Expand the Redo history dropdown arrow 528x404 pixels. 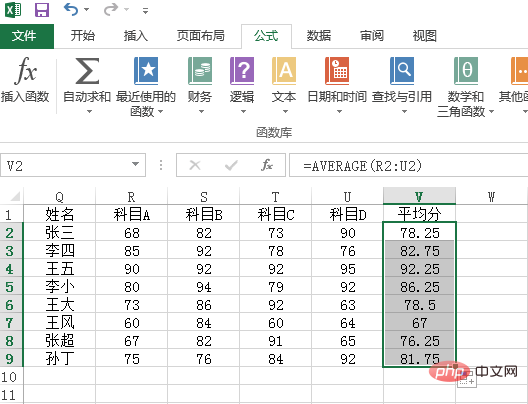(127, 9)
